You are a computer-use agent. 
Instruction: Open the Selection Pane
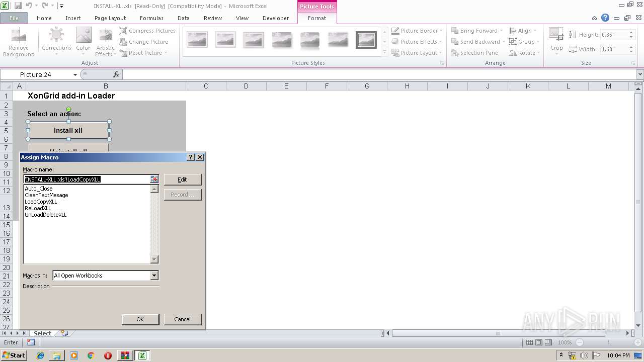tap(474, 53)
